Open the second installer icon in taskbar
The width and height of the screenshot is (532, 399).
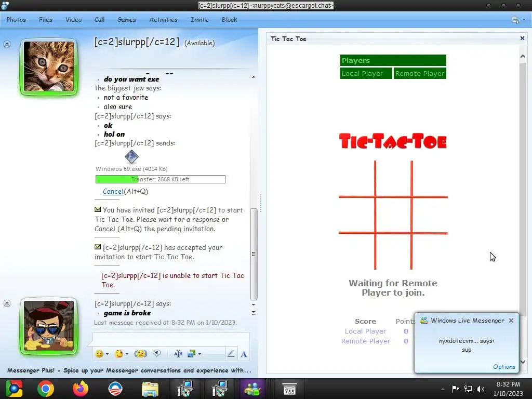click(220, 389)
